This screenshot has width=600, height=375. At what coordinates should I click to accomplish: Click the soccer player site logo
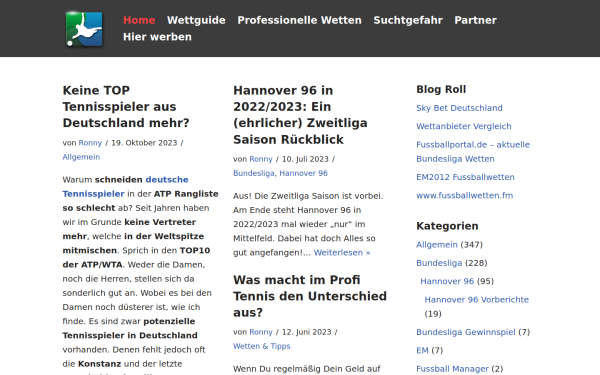[84, 29]
